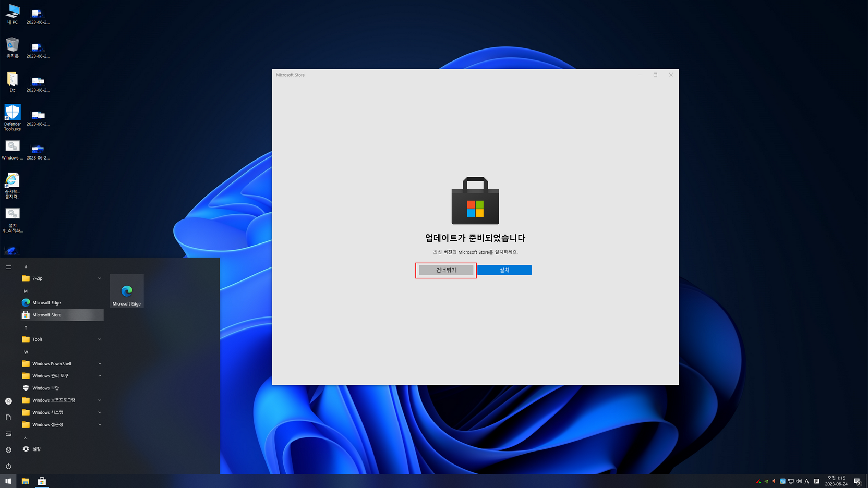This screenshot has height=488, width=868.
Task: Select the Windows_... settings file icon
Action: coord(13,150)
